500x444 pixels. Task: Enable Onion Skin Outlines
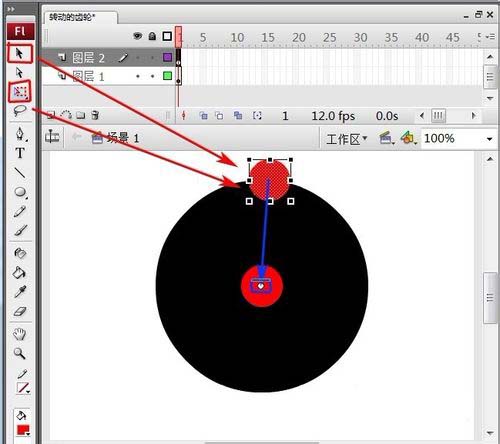point(219,116)
